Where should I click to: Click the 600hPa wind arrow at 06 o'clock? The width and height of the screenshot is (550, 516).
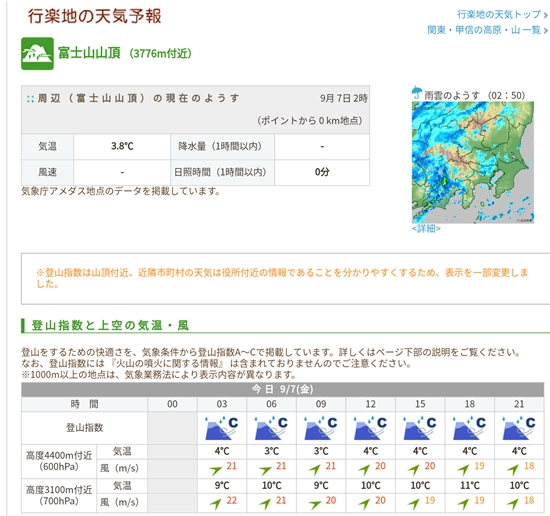pos(265,470)
